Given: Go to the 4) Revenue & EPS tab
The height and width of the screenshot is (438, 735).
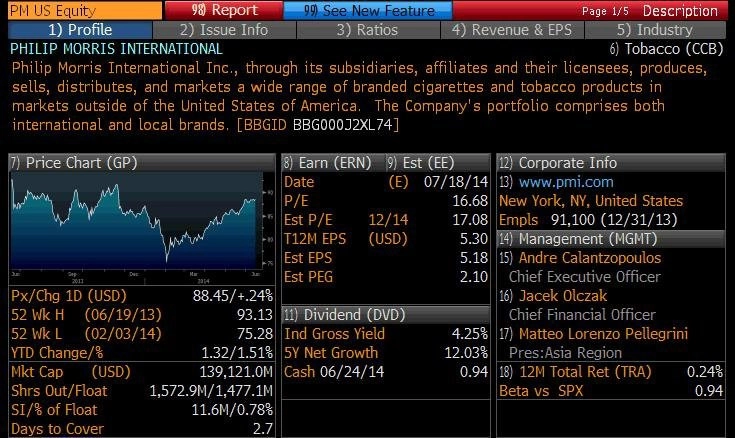Looking at the screenshot, I should tap(512, 30).
